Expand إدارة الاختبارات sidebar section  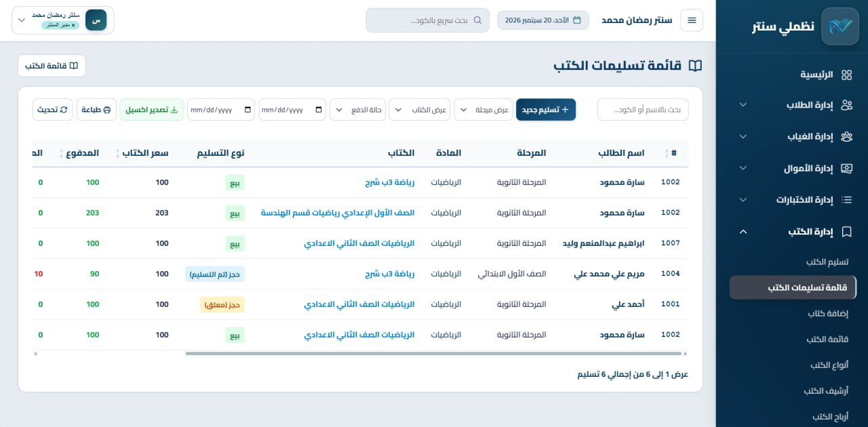(x=743, y=200)
